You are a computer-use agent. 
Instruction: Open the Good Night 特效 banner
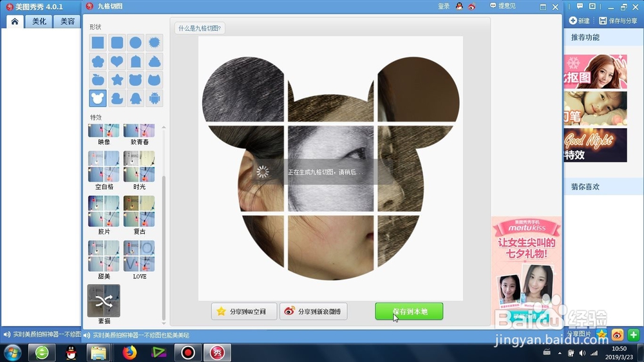pos(595,145)
